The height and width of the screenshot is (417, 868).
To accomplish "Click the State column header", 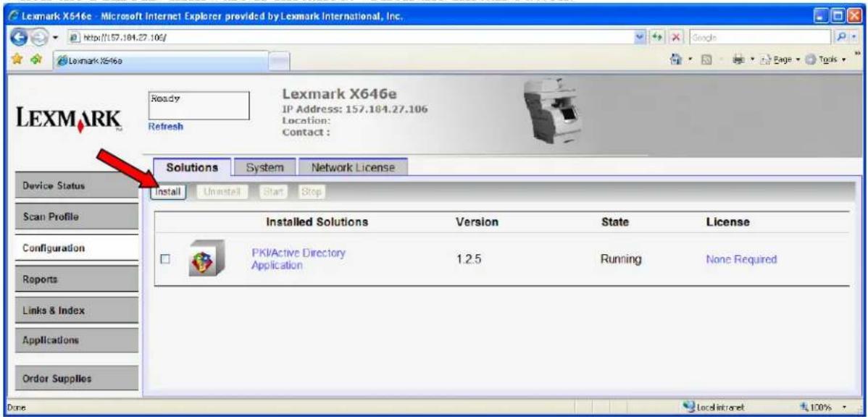I will [618, 222].
